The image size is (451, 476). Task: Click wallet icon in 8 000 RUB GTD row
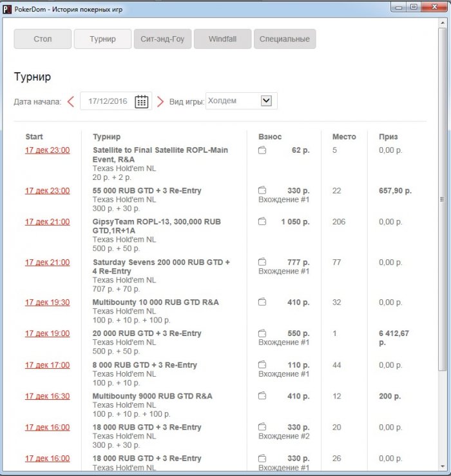[262, 364]
